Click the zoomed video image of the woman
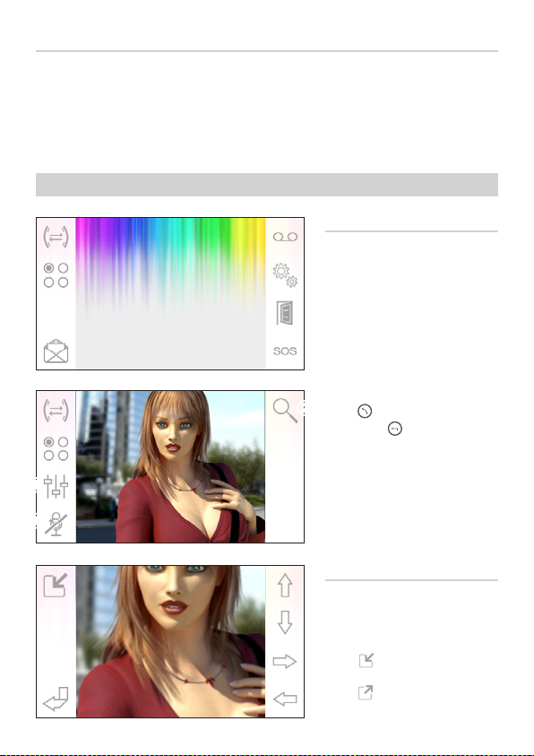 pos(170,641)
